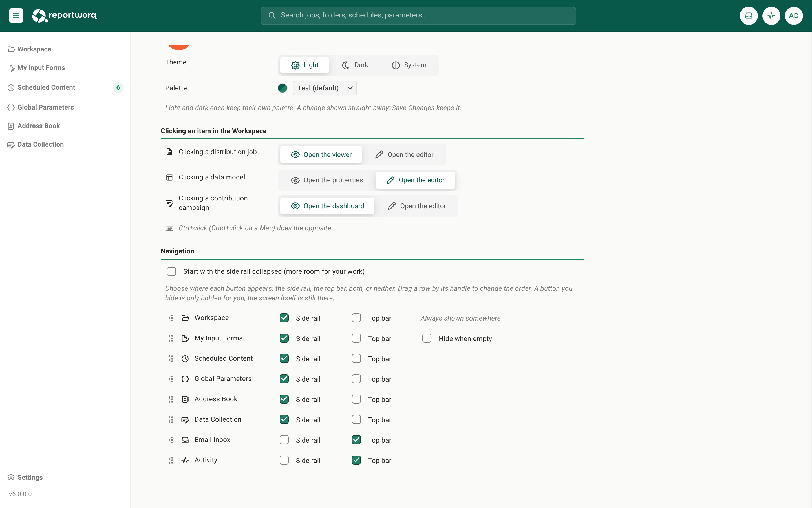Click the Scheduled Content row drag handle
The height and width of the screenshot is (508, 812).
(x=171, y=358)
